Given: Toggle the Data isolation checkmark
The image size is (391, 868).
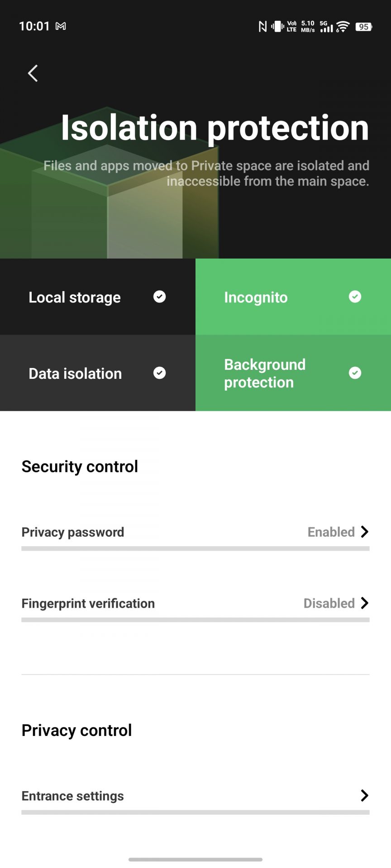Looking at the screenshot, I should pyautogui.click(x=159, y=373).
